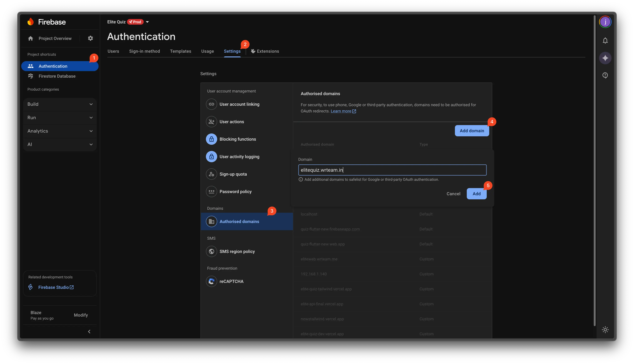Click the Authentication people icon in sidebar
This screenshot has width=634, height=364.
point(31,66)
